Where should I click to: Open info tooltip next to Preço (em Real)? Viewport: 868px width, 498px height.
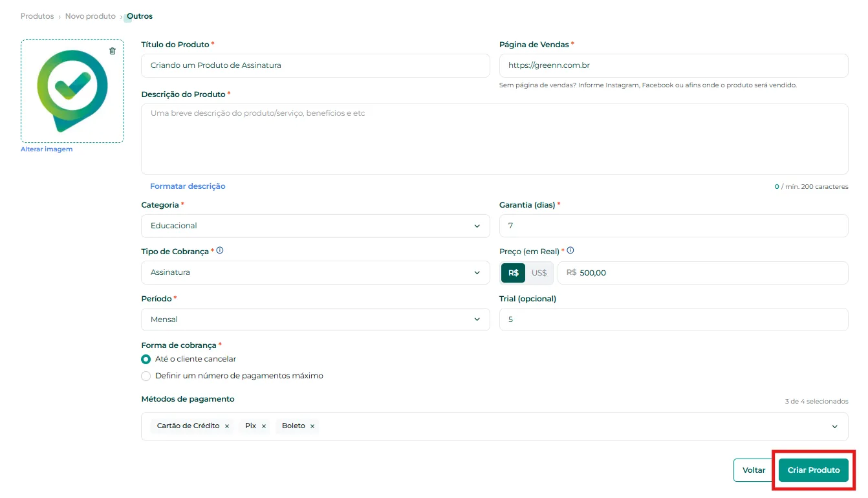(570, 250)
